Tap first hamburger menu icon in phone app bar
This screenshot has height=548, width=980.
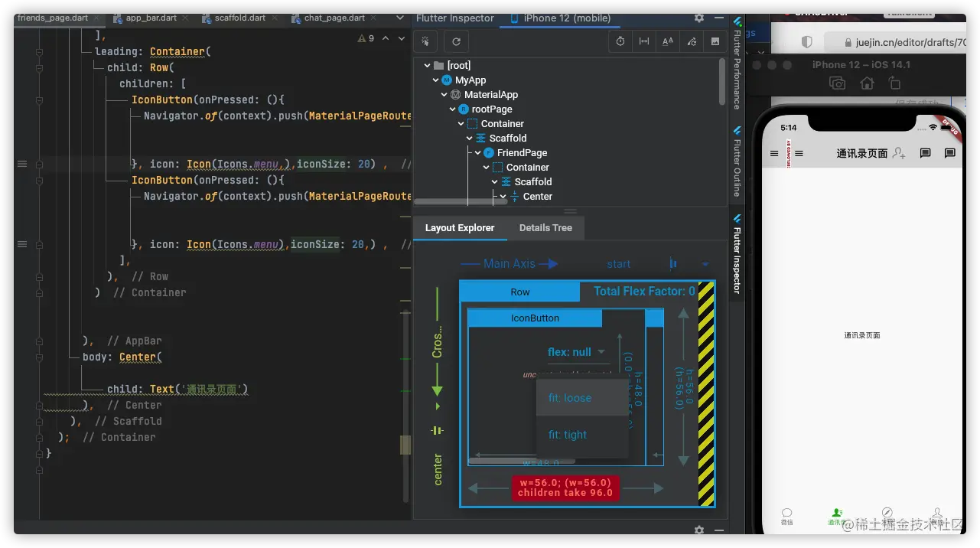click(774, 154)
